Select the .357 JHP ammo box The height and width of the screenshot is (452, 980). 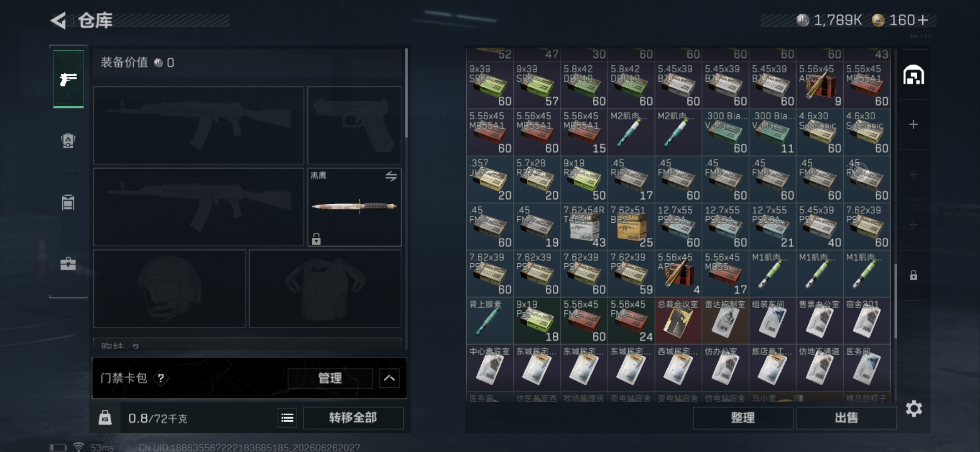pyautogui.click(x=490, y=180)
